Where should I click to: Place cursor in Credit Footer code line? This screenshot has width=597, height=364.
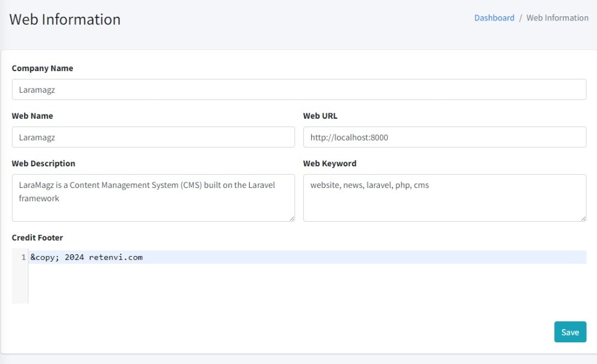pyautogui.click(x=302, y=257)
